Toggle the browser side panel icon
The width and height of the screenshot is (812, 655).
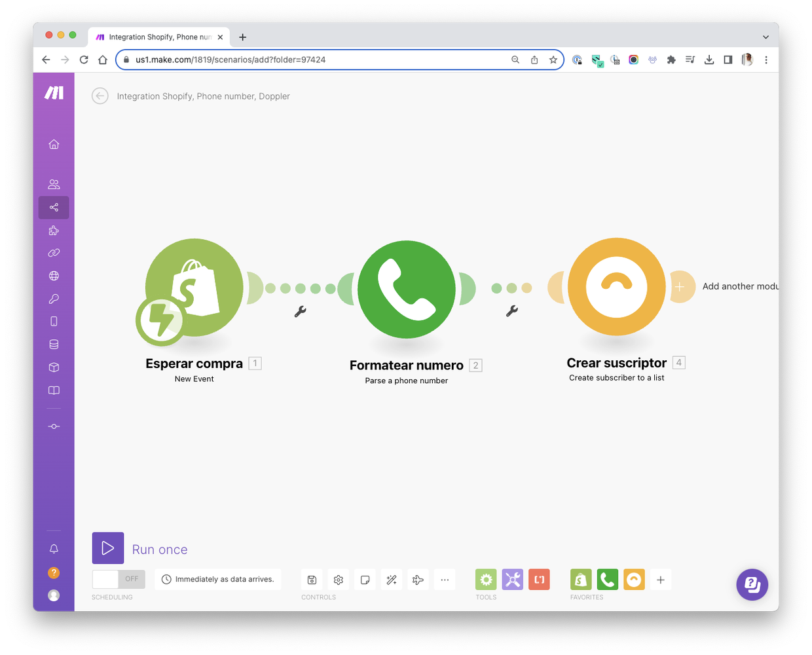(x=728, y=60)
